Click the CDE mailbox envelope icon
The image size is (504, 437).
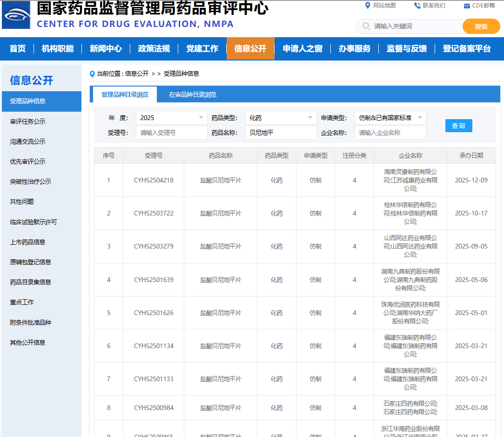click(x=467, y=6)
